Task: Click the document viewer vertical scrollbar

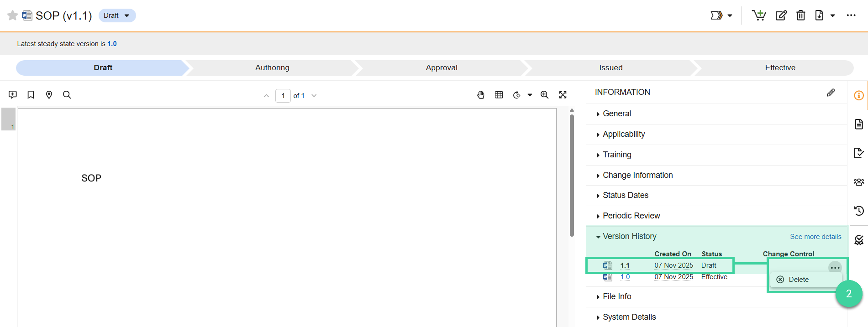Action: pyautogui.click(x=572, y=176)
